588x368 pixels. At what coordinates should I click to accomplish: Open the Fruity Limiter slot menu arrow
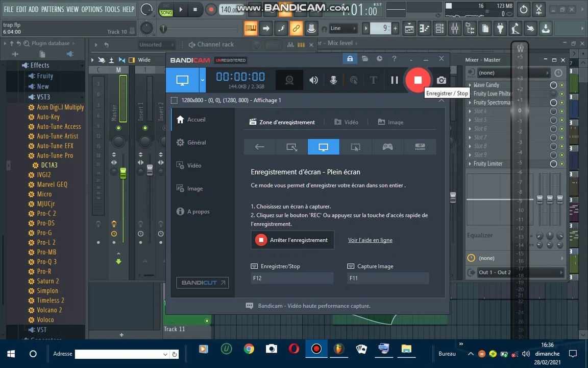point(470,164)
